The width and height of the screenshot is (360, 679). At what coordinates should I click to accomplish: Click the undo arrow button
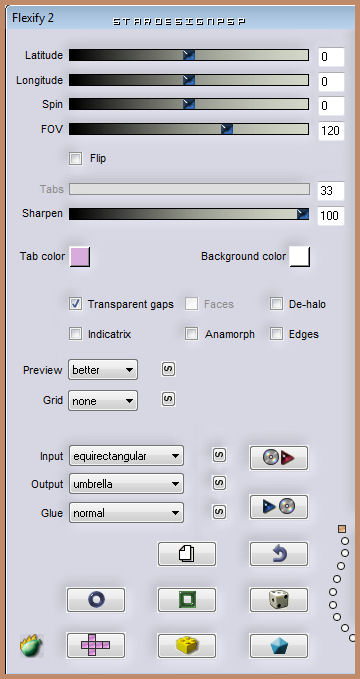[279, 553]
